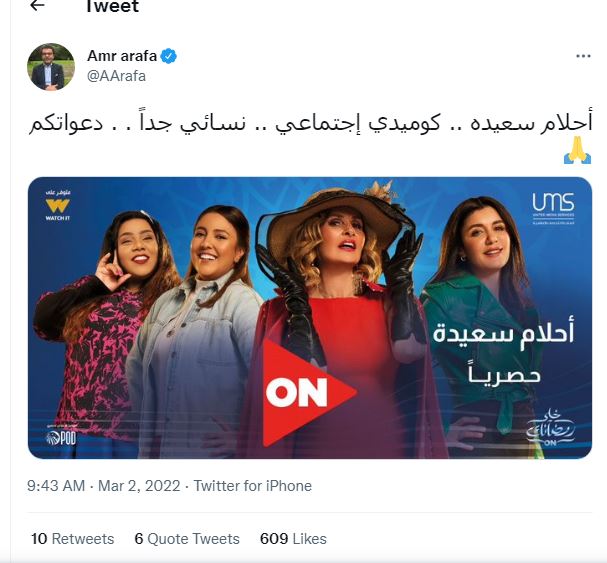
Task: Click the praying hands emoji
Action: [x=577, y=150]
